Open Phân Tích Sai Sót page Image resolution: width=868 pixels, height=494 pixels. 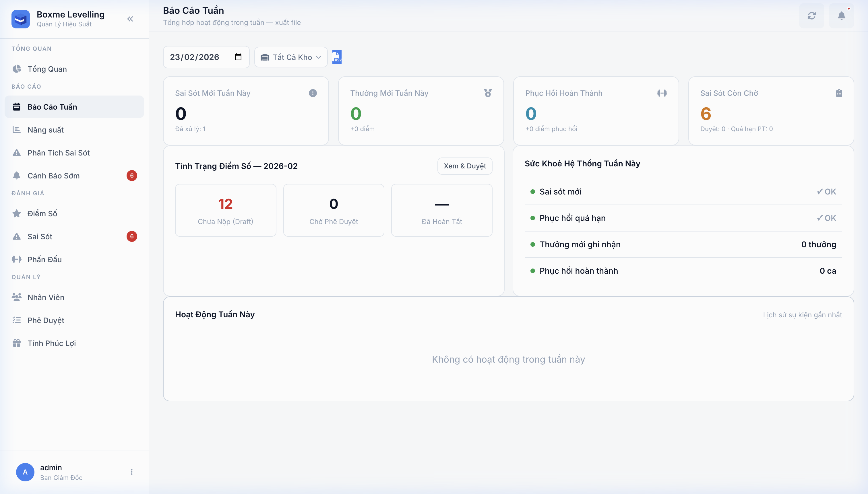(58, 153)
